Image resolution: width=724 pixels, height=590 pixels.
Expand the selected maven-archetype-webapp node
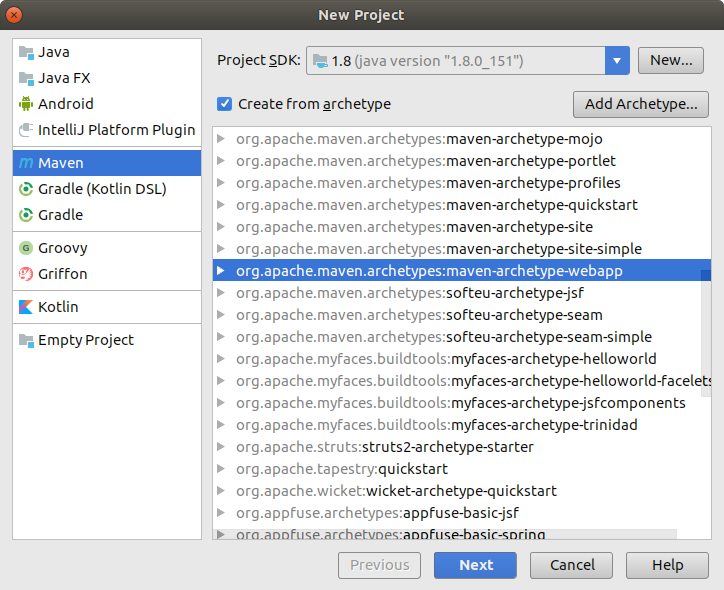click(221, 271)
